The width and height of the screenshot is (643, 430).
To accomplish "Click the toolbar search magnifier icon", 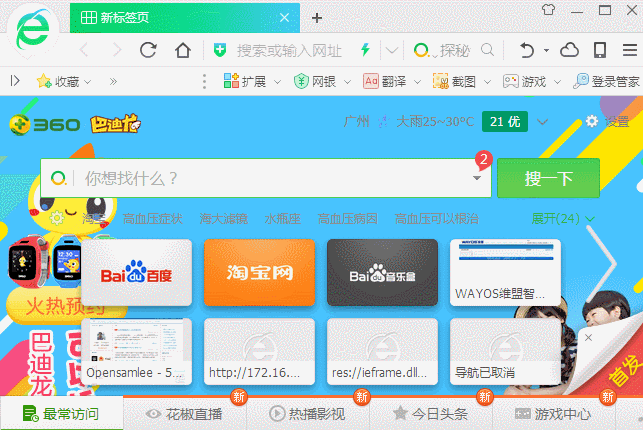I will [x=488, y=50].
